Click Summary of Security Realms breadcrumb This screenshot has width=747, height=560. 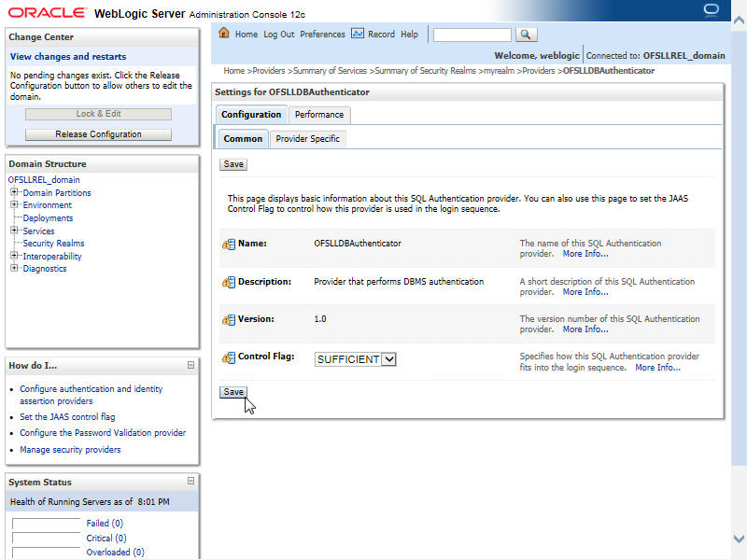pos(425,71)
